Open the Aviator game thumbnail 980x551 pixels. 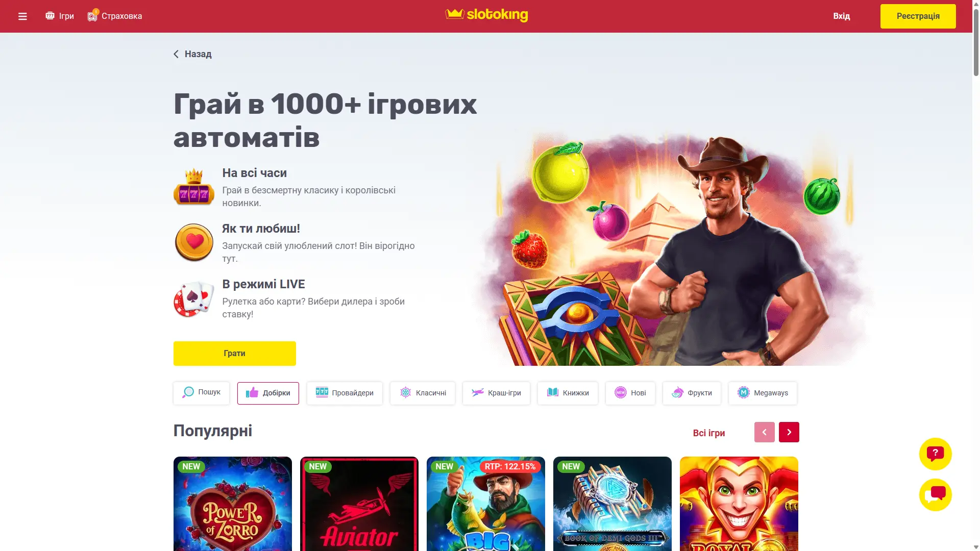pyautogui.click(x=359, y=504)
